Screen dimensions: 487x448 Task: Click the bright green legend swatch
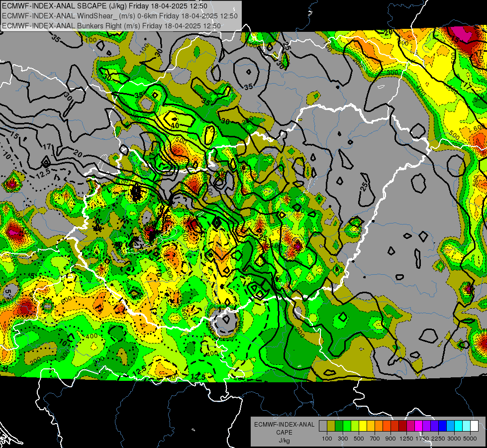347,426
